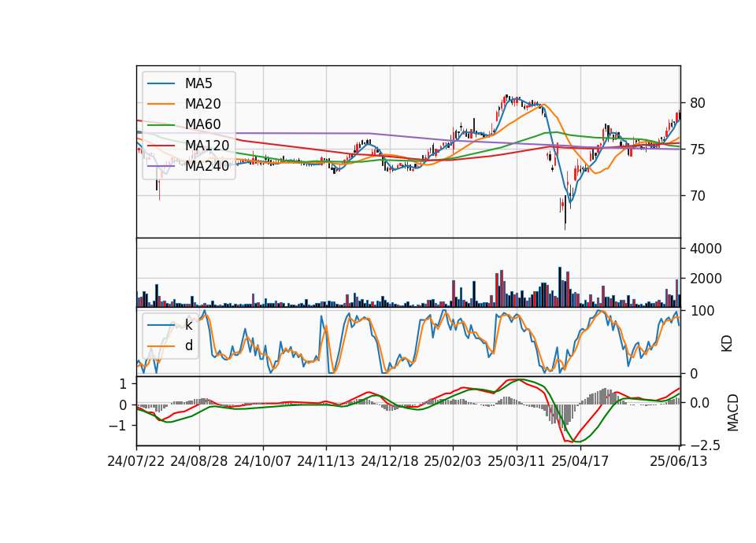756x543 pixels.
Task: Click the MA20 legend label
Action: [202, 104]
